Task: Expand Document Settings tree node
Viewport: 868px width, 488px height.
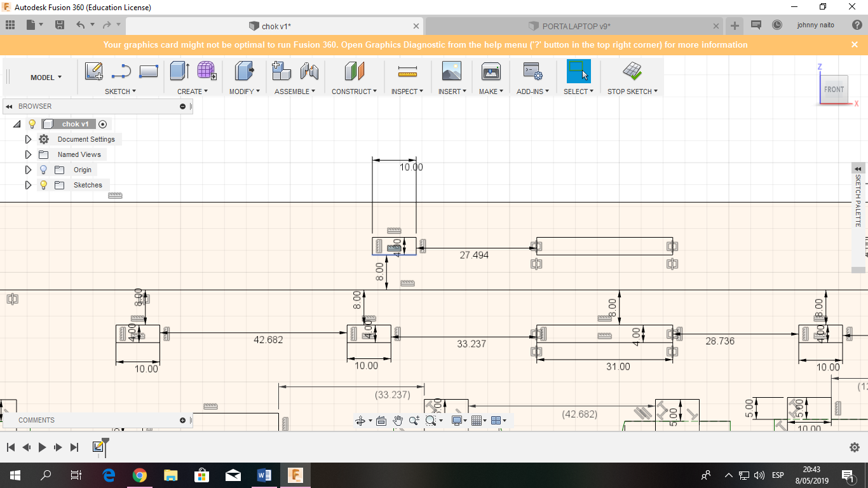Action: 28,139
